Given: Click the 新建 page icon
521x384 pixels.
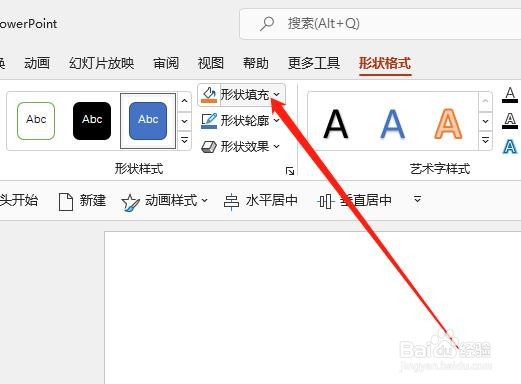Looking at the screenshot, I should tap(66, 202).
